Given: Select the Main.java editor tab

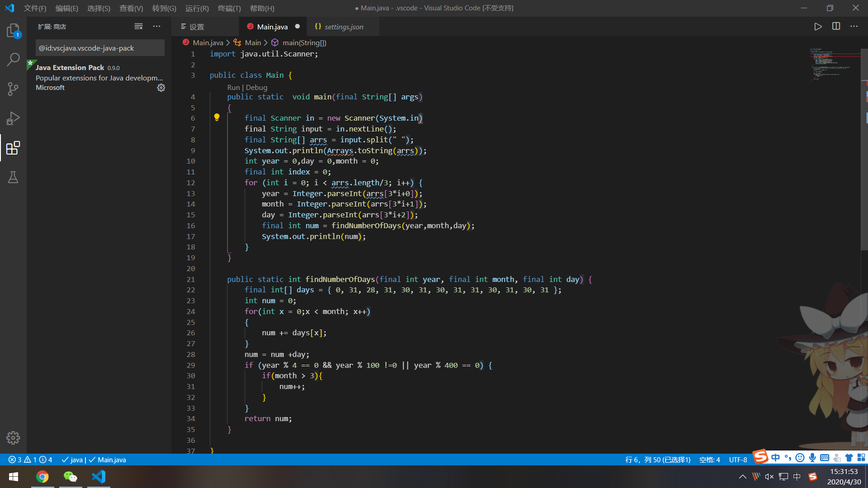Looking at the screenshot, I should [x=272, y=27].
